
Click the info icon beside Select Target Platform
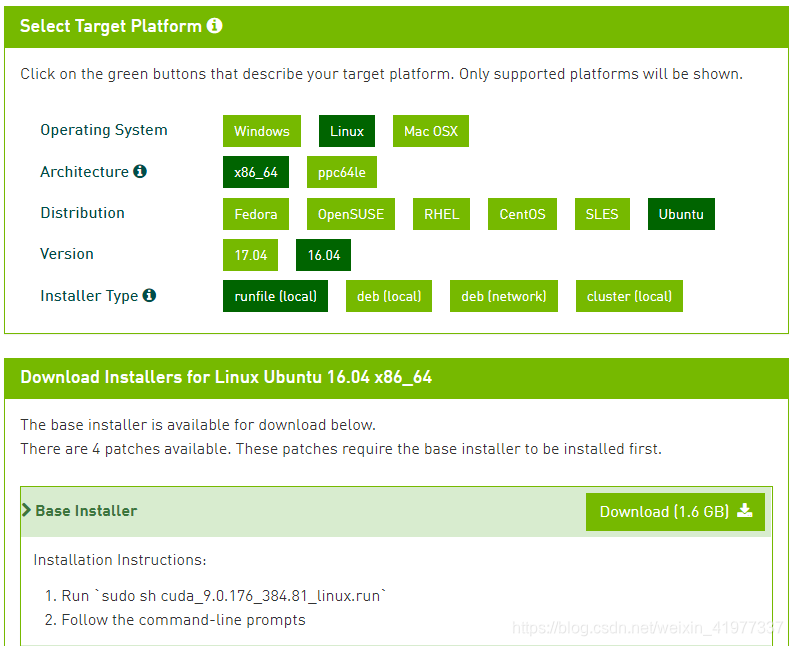pyautogui.click(x=214, y=25)
